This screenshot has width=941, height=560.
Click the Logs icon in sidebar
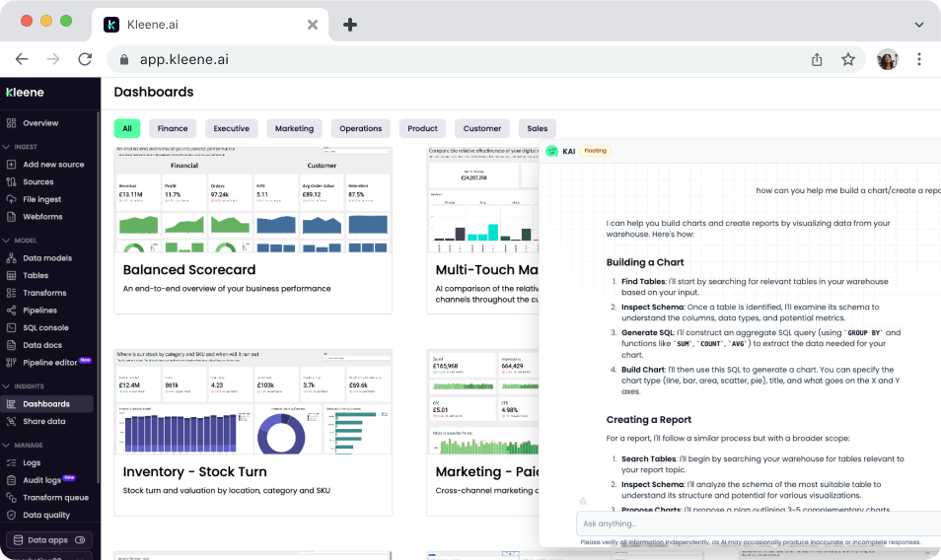coord(11,462)
